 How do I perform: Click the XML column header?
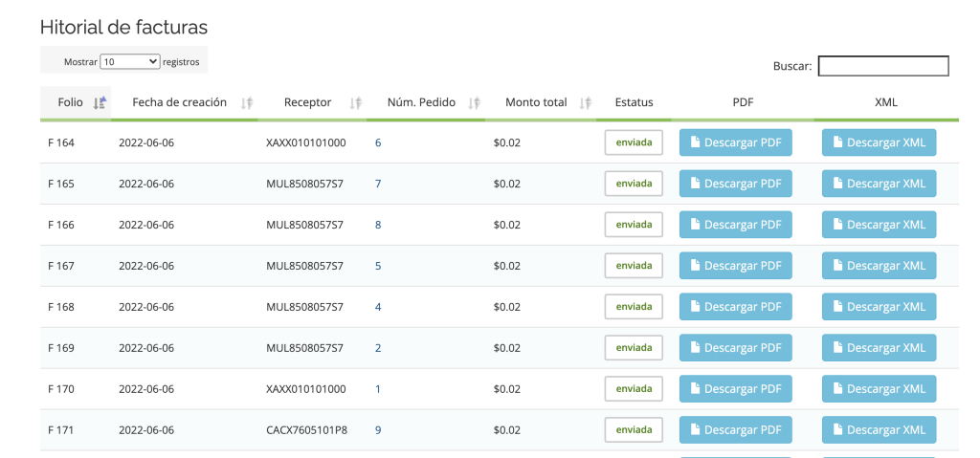[x=886, y=102]
